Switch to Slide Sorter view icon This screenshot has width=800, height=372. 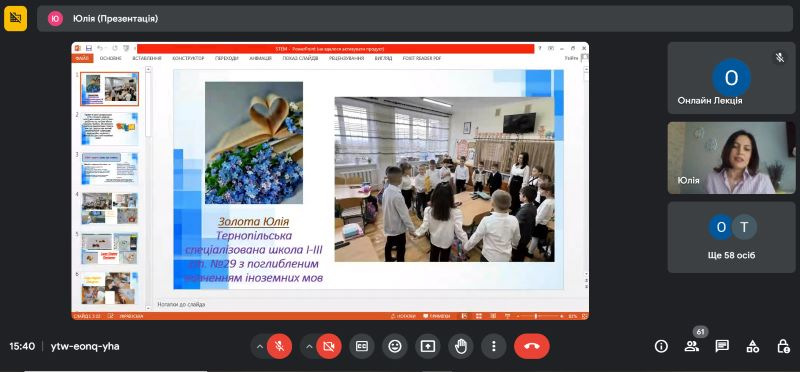click(x=479, y=316)
